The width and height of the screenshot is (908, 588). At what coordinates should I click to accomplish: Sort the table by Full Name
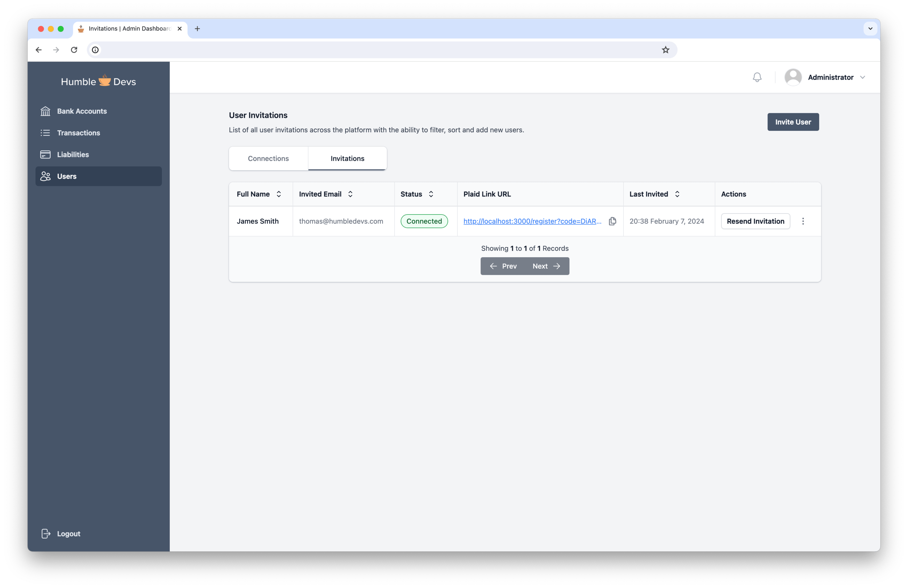[x=279, y=194]
